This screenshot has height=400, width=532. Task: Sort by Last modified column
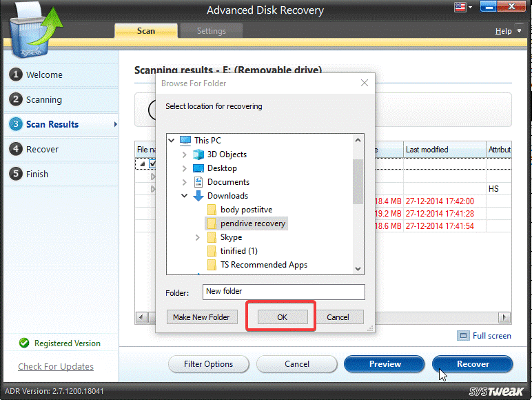(444, 150)
